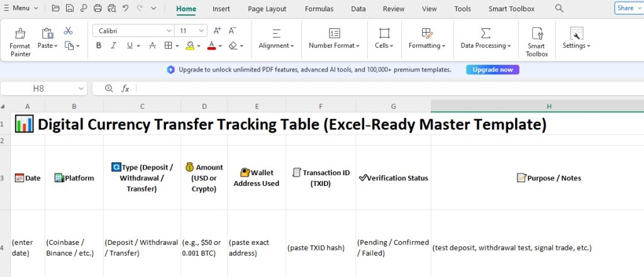Image resolution: width=644 pixels, height=277 pixels.
Task: Open the search magnifier in the menu bar
Action: [x=559, y=8]
